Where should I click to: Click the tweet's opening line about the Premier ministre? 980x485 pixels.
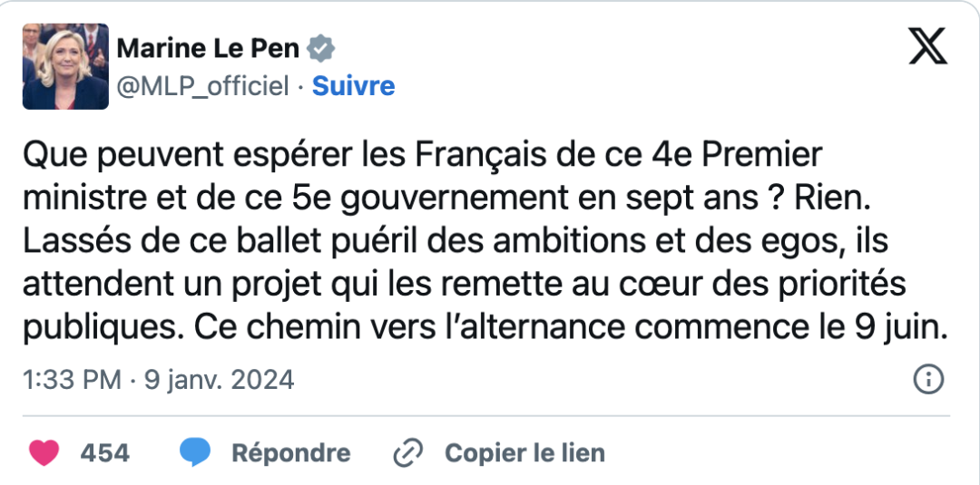[422, 156]
